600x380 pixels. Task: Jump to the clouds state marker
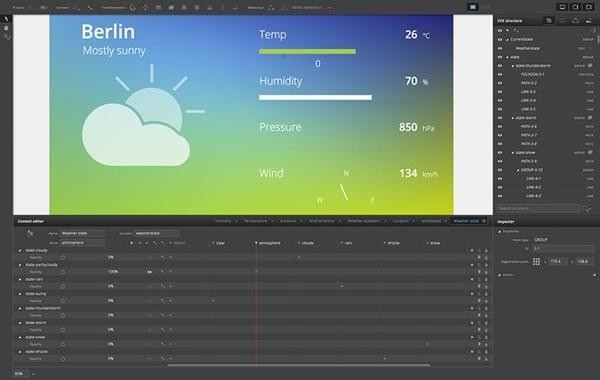306,243
